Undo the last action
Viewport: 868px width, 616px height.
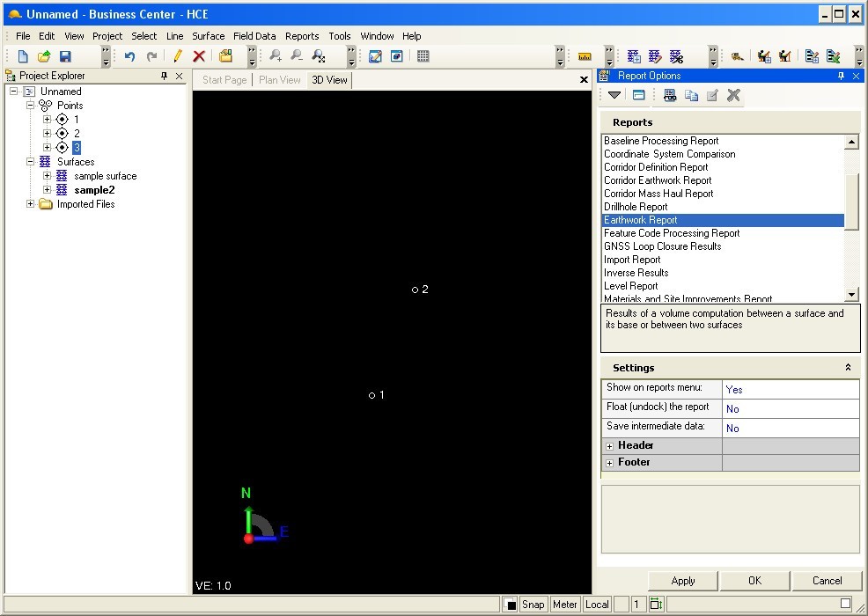tap(129, 56)
